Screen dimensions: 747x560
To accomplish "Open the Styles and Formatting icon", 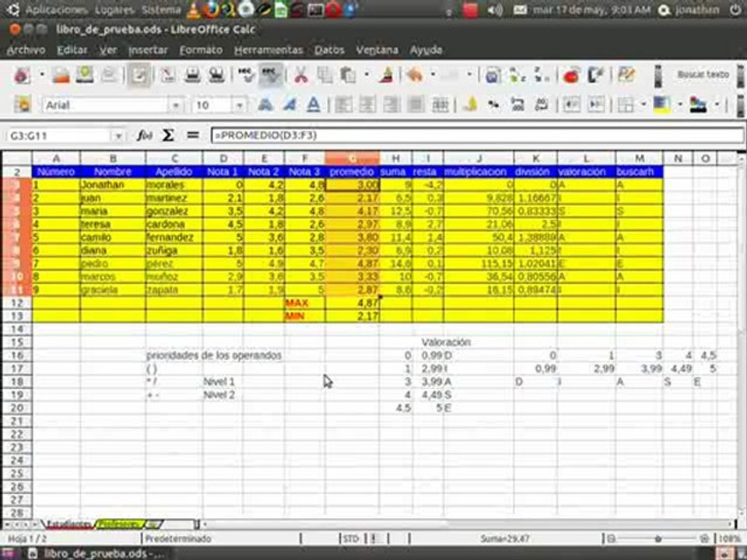I will tap(22, 104).
